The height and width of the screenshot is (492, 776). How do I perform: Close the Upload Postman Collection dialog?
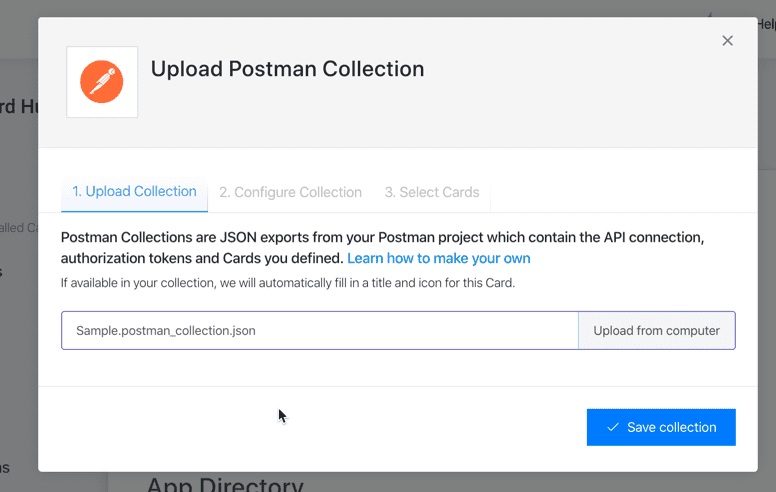727,41
